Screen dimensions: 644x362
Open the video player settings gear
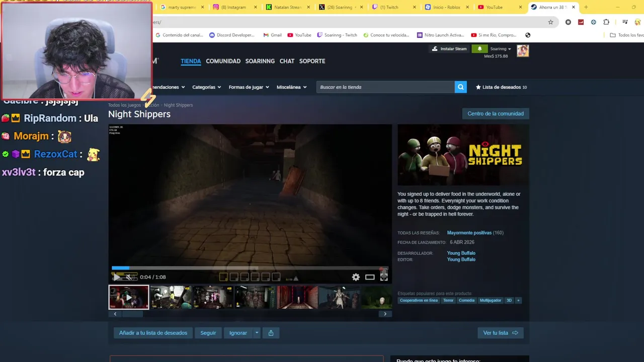coord(356,277)
